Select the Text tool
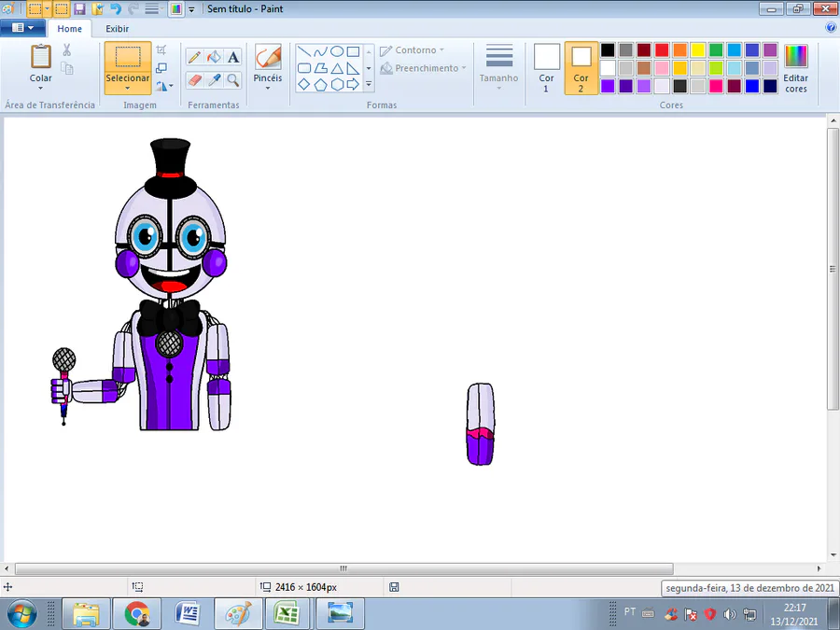840x630 pixels. 233,57
